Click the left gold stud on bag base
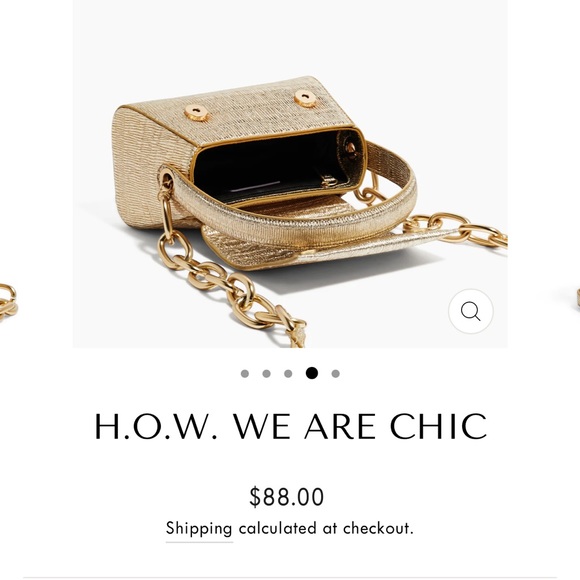 [x=196, y=112]
